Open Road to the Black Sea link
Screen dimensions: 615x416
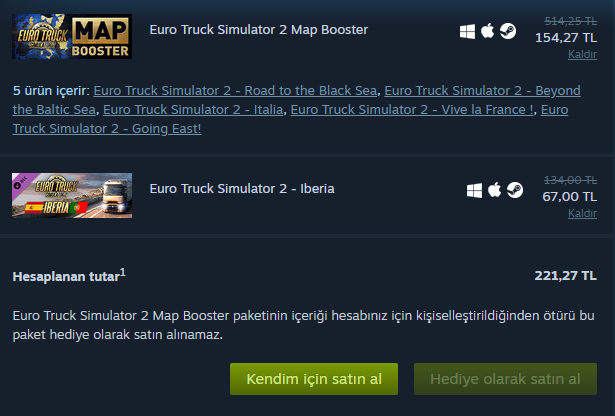[x=235, y=91]
